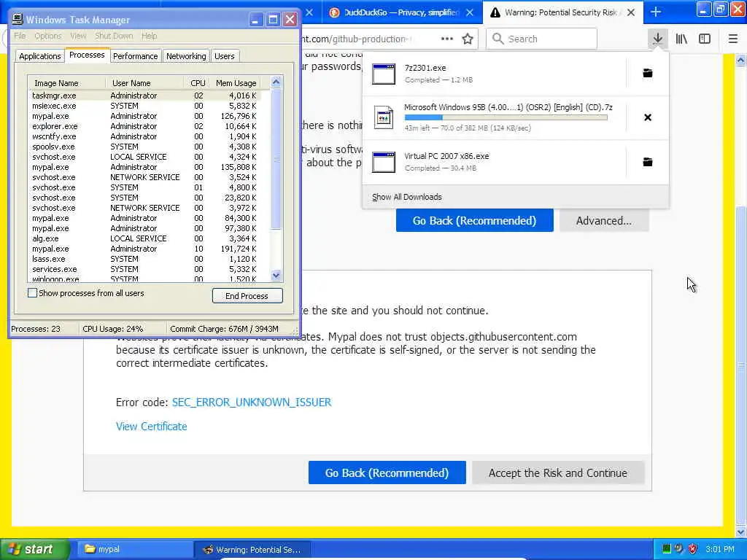Sort processes by User Name column
The width and height of the screenshot is (747, 560).
[144, 83]
